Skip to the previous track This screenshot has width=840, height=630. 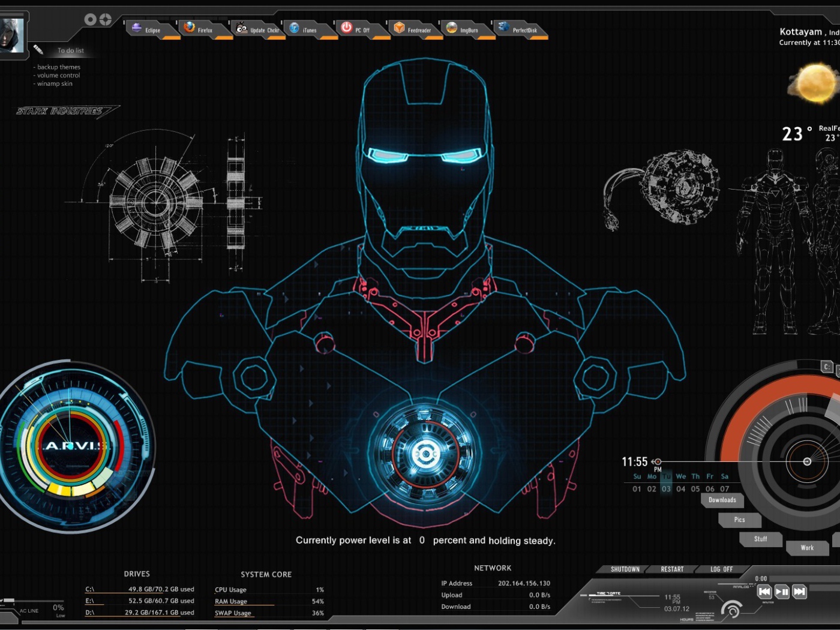tap(764, 592)
